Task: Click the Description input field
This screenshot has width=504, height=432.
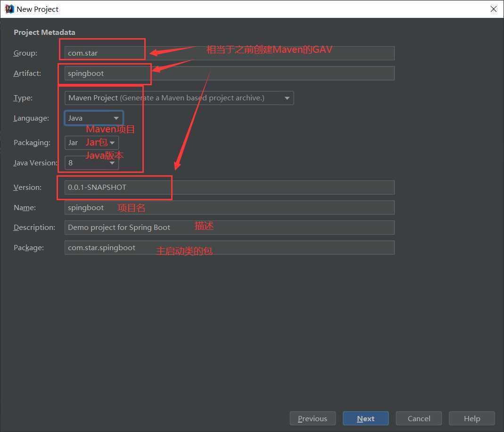Action: (230, 228)
